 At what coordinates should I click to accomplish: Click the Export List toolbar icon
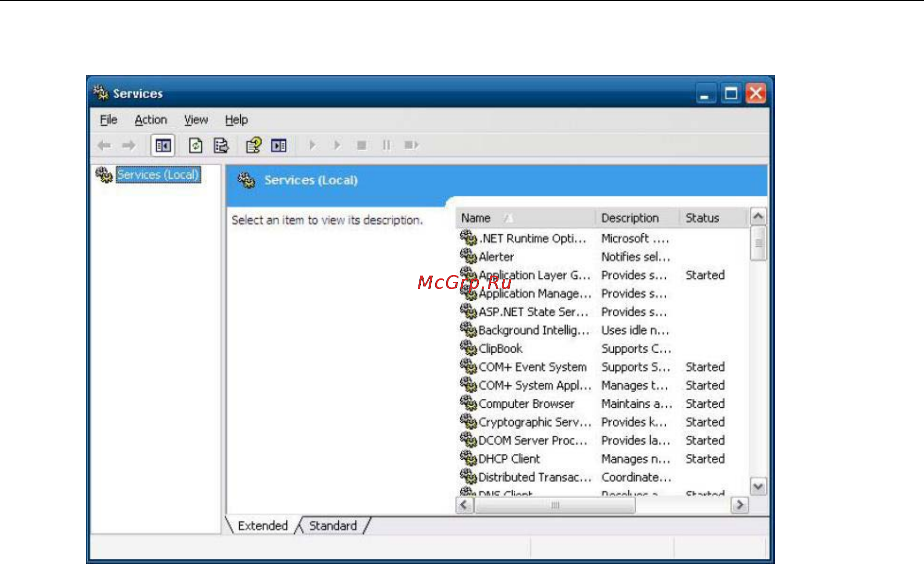coord(221,145)
